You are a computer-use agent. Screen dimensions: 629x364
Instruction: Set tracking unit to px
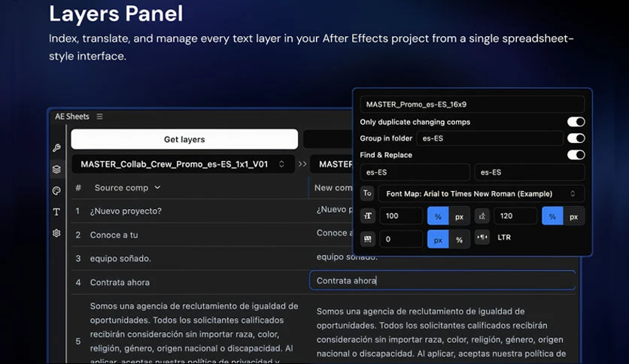click(x=438, y=239)
